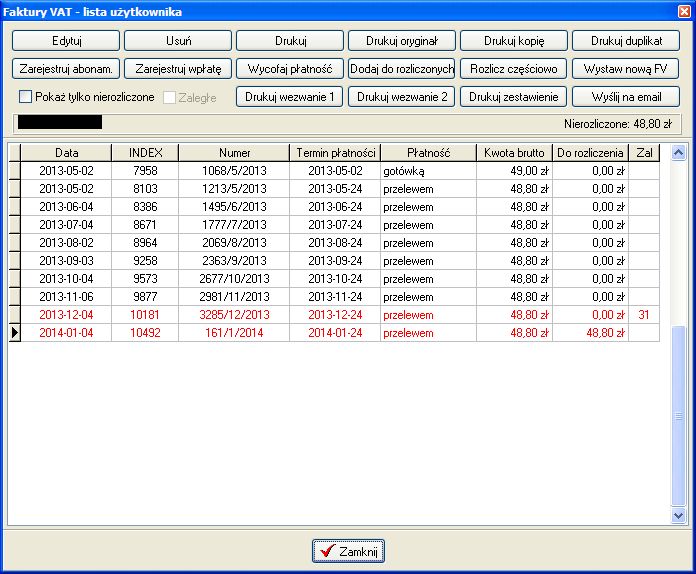Click Drukuj oryginał button
This screenshot has width=696, height=574.
pos(402,41)
